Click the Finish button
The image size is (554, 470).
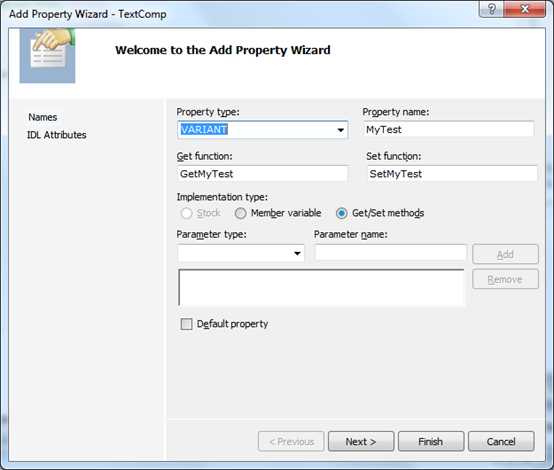pos(431,441)
